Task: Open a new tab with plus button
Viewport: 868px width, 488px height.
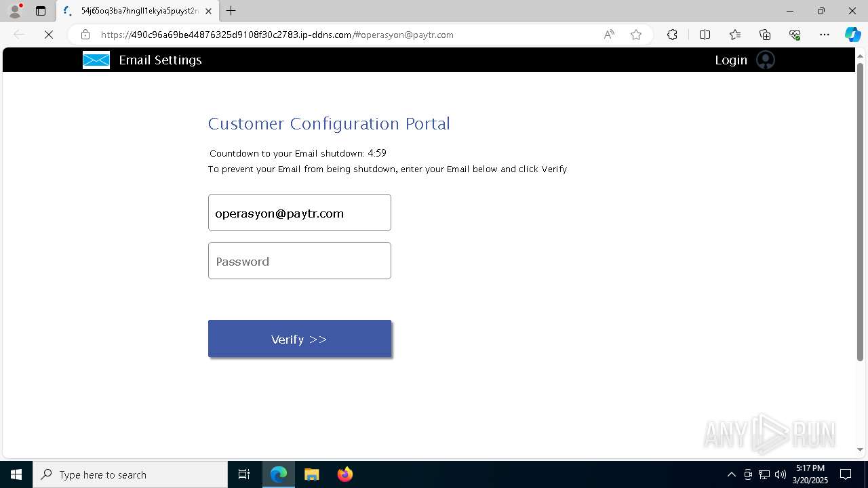Action: click(x=231, y=11)
